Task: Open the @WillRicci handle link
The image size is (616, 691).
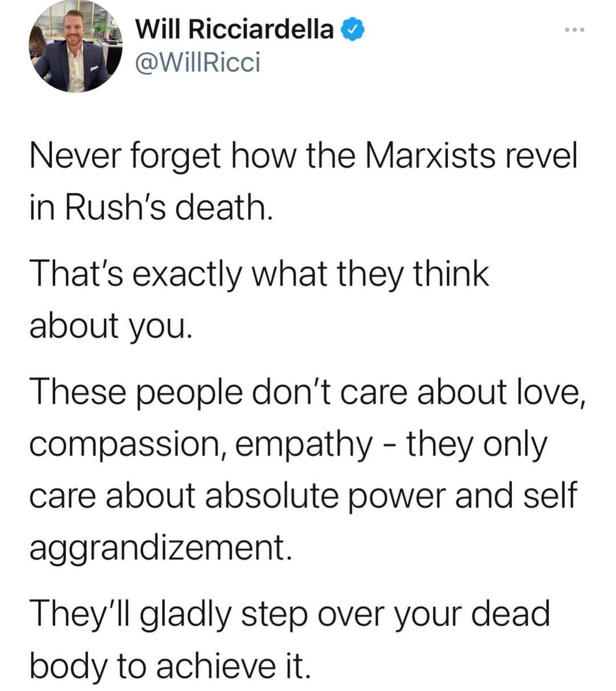Action: (x=197, y=62)
